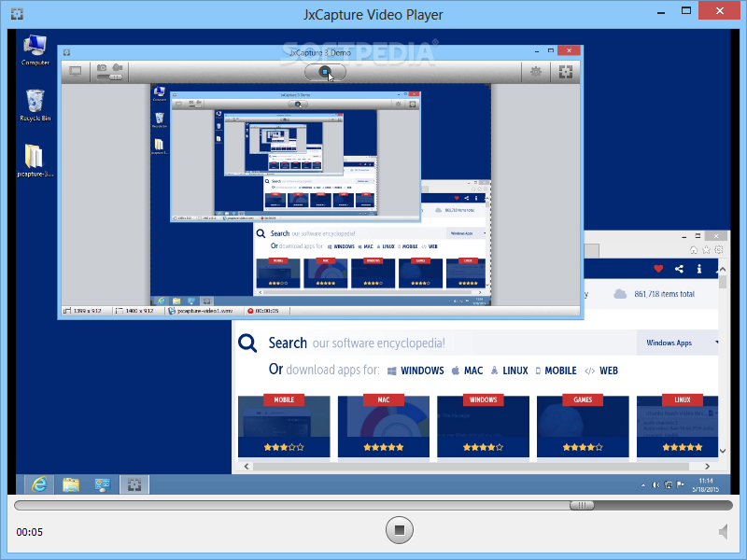The width and height of the screenshot is (747, 560).
Task: Show hidden tray icons arrow
Action: 643,485
